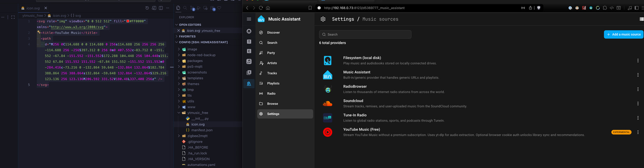Open options menu for YouTube Music (Free)
The image size is (644, 168).
click(x=638, y=132)
